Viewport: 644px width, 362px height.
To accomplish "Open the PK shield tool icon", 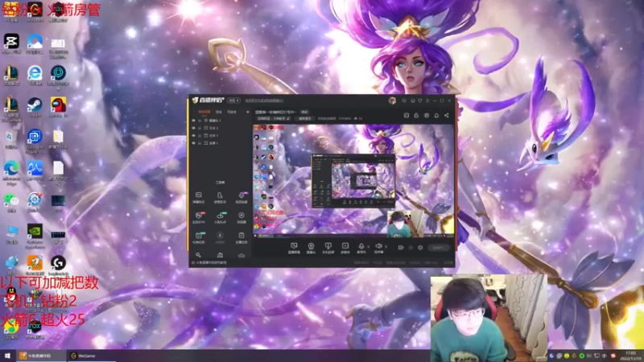I will 199,217.
